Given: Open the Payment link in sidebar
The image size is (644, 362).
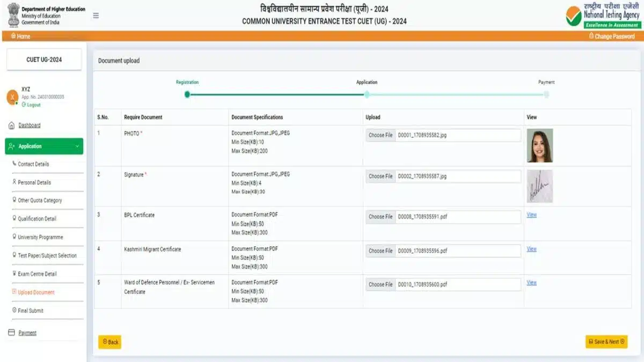Looking at the screenshot, I should click(x=27, y=333).
